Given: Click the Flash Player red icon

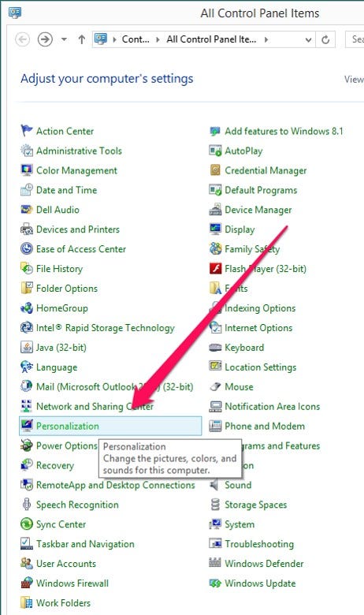Looking at the screenshot, I should coord(215,269).
